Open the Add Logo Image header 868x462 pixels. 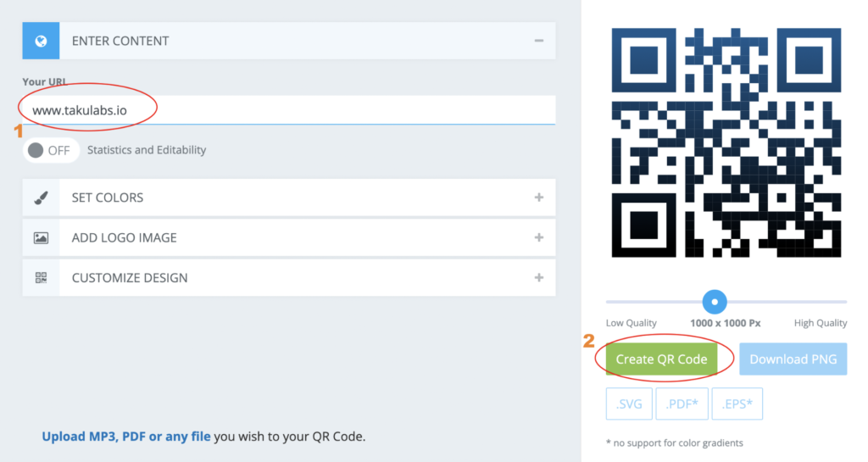[289, 238]
